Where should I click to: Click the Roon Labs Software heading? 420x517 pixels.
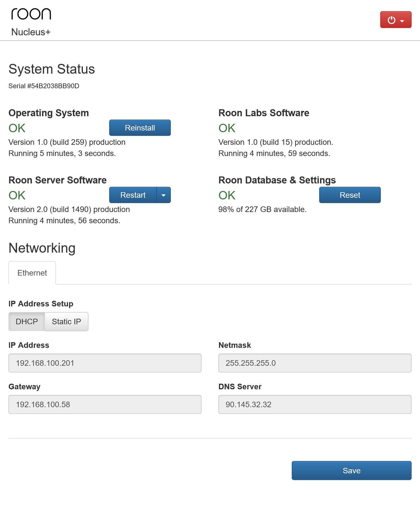tap(264, 113)
